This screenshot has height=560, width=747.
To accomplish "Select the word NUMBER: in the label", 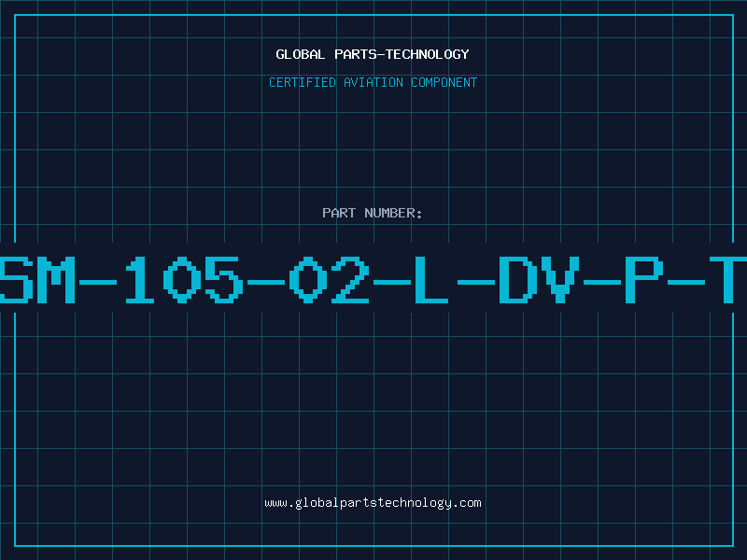I will pyautogui.click(x=393, y=213).
